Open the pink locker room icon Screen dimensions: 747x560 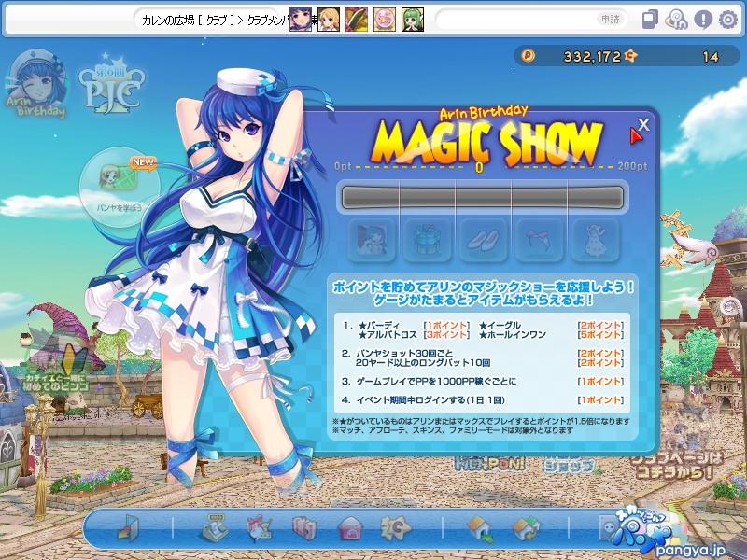[x=304, y=528]
